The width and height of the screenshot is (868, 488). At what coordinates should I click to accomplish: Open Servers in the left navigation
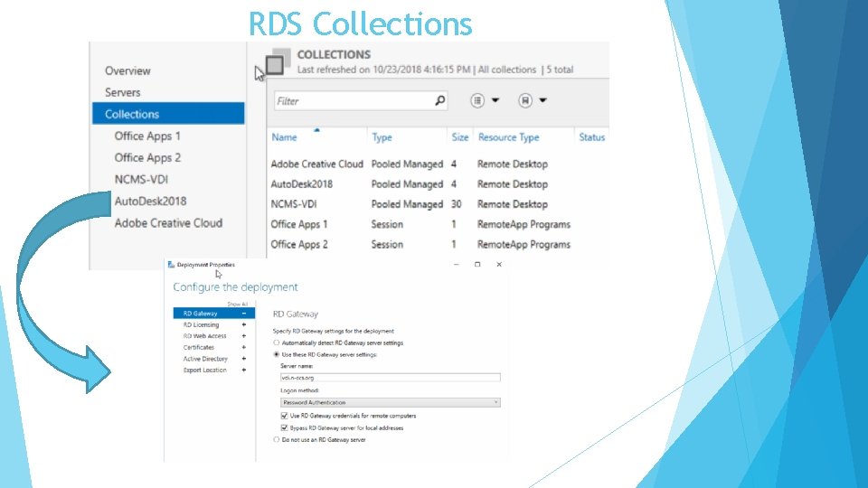[123, 92]
